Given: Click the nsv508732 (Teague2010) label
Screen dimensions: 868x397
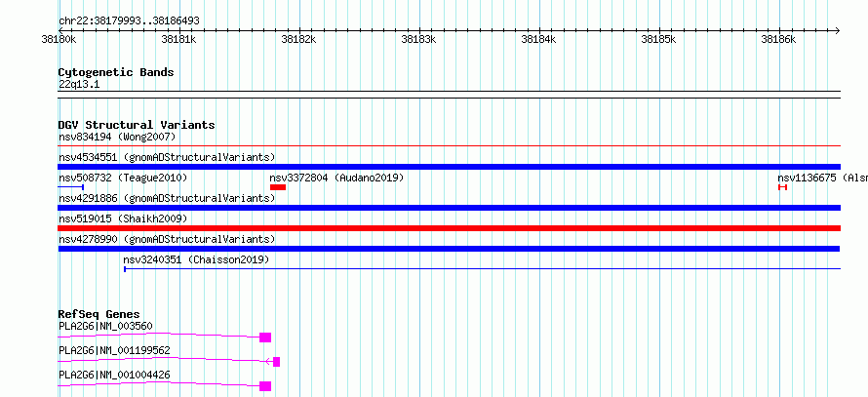Looking at the screenshot, I should [x=123, y=178].
